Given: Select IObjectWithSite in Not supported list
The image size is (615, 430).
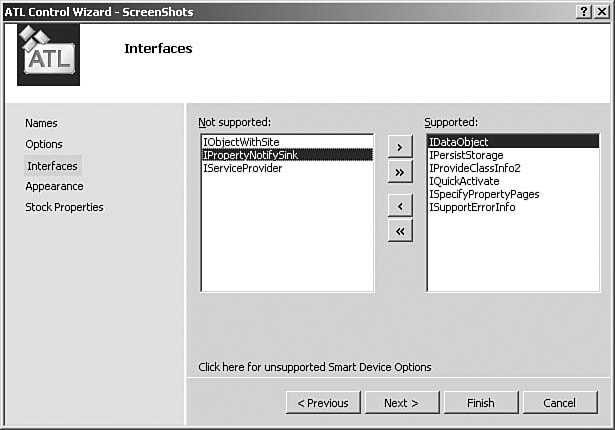Looking at the screenshot, I should (287, 142).
